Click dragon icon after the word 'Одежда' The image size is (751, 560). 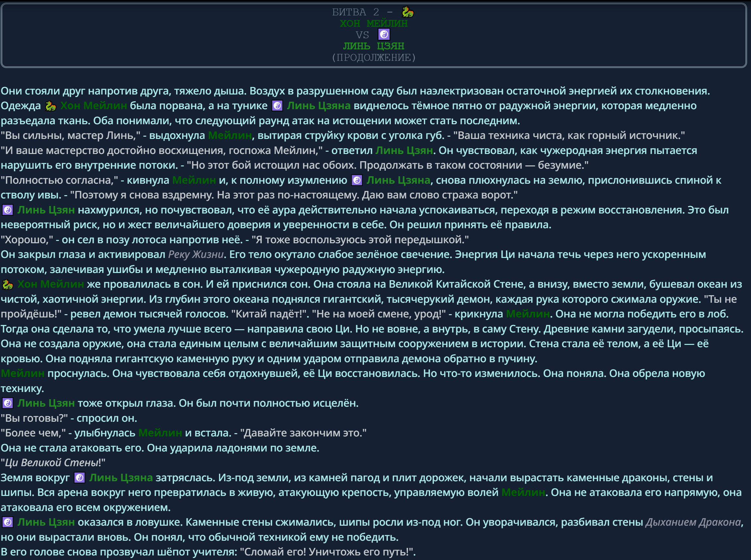[51, 106]
